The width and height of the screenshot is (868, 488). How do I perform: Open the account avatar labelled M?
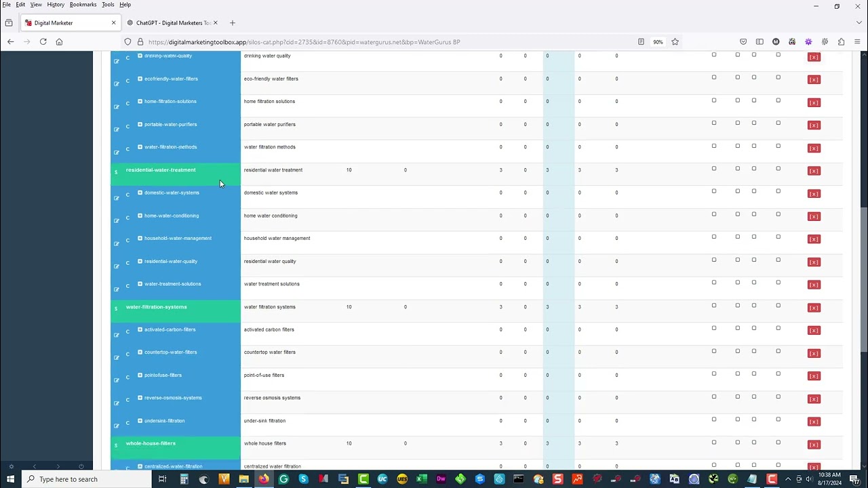coord(776,42)
